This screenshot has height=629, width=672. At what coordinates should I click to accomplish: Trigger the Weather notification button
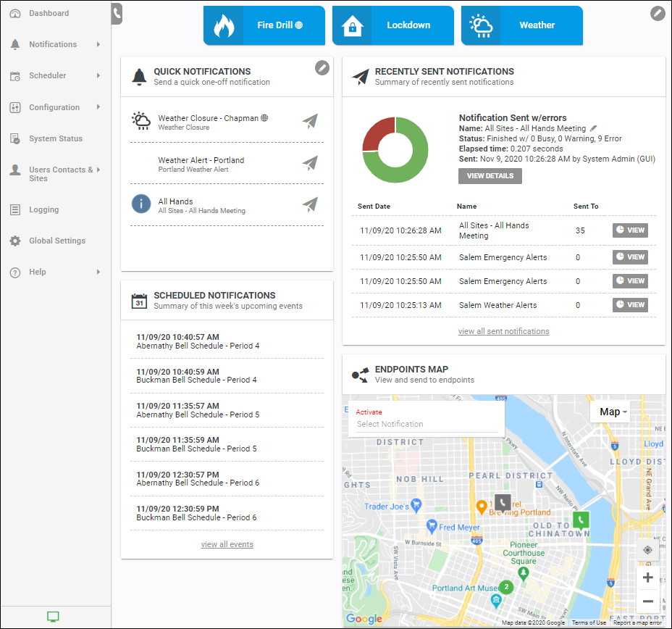click(521, 25)
